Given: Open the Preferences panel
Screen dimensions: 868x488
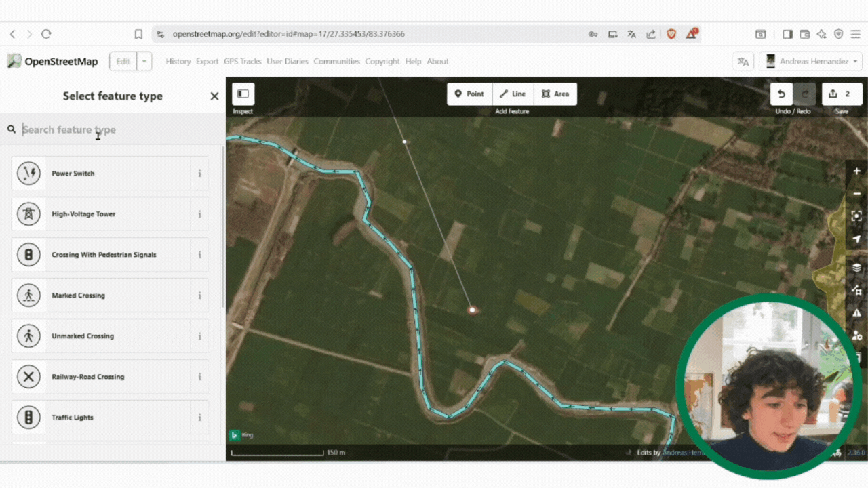Looking at the screenshot, I should 857,335.
